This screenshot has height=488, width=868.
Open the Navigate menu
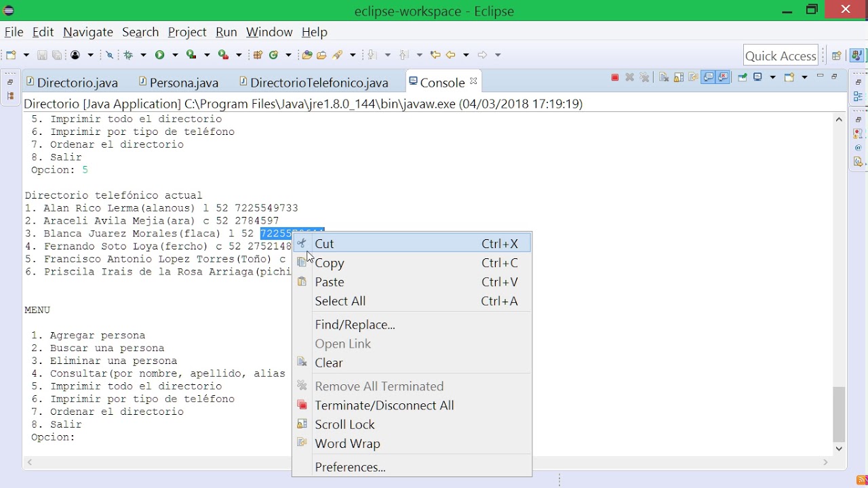tap(88, 32)
